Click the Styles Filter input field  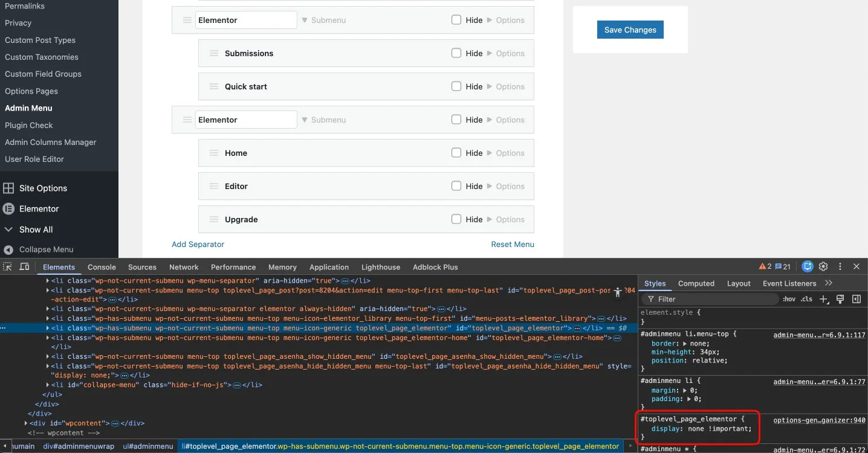(713, 299)
